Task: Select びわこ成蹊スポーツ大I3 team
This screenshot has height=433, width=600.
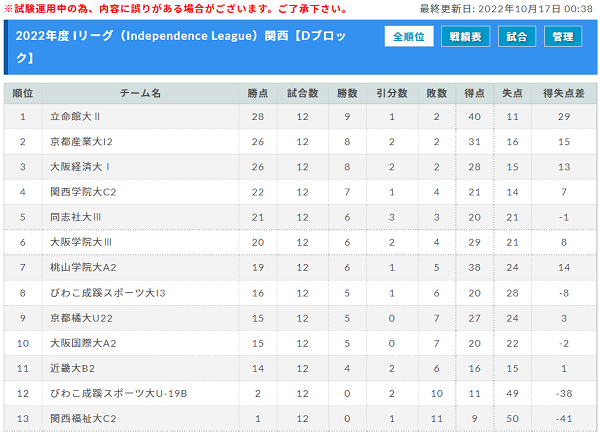Action: [108, 293]
